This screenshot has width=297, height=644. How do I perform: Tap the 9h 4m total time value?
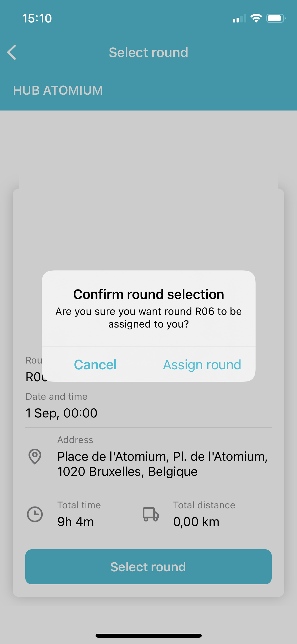pyautogui.click(x=76, y=522)
